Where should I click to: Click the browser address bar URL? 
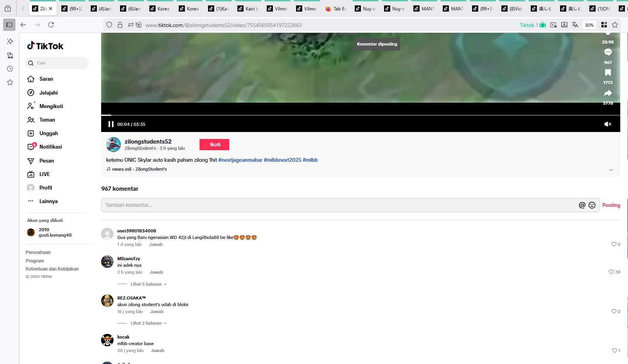pos(223,25)
